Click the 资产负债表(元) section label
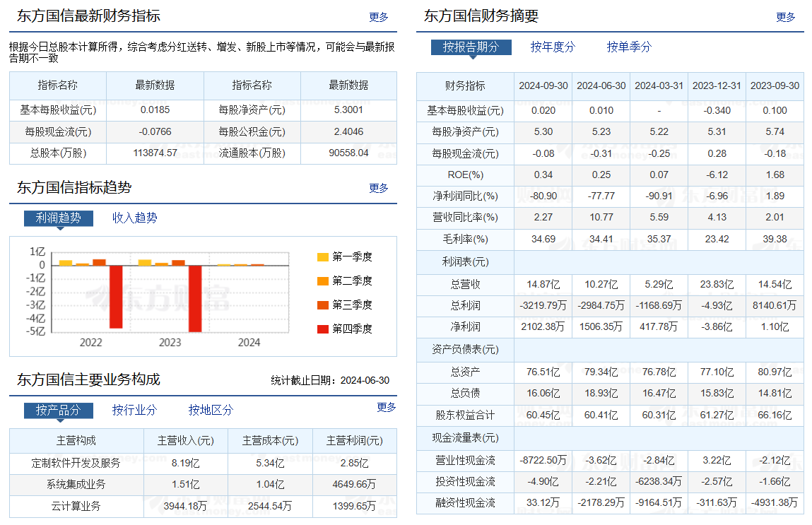812x525 pixels. click(x=465, y=350)
